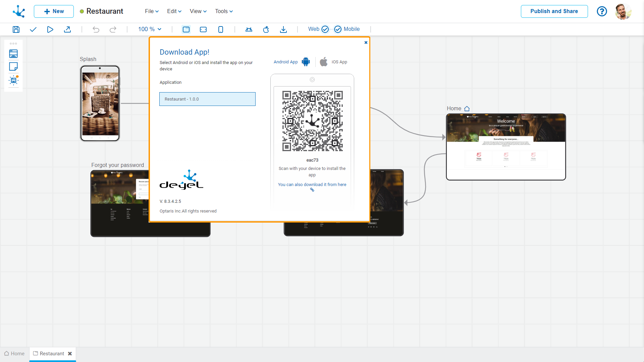
Task: Click the sticky note sidebar icon
Action: click(13, 67)
